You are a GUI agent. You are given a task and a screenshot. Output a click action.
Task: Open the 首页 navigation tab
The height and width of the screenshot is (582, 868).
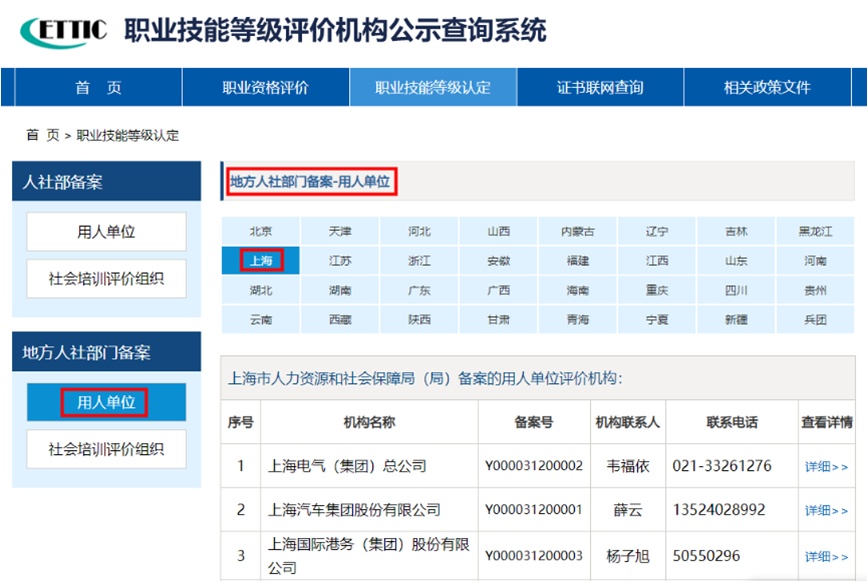click(x=98, y=87)
